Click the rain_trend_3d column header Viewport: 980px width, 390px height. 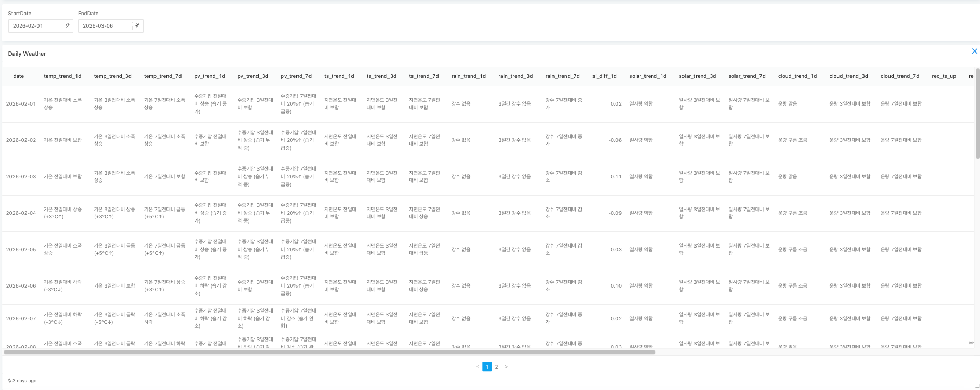(515, 76)
